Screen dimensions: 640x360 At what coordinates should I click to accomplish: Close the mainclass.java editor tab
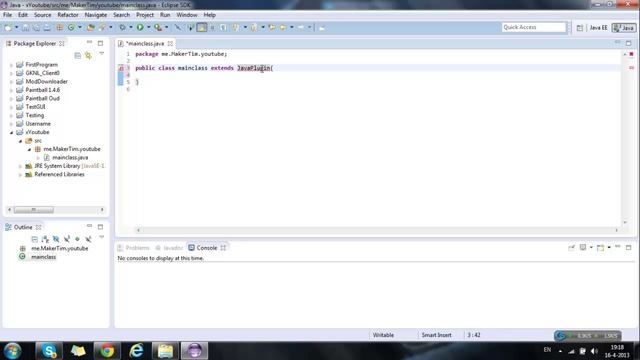coord(170,43)
